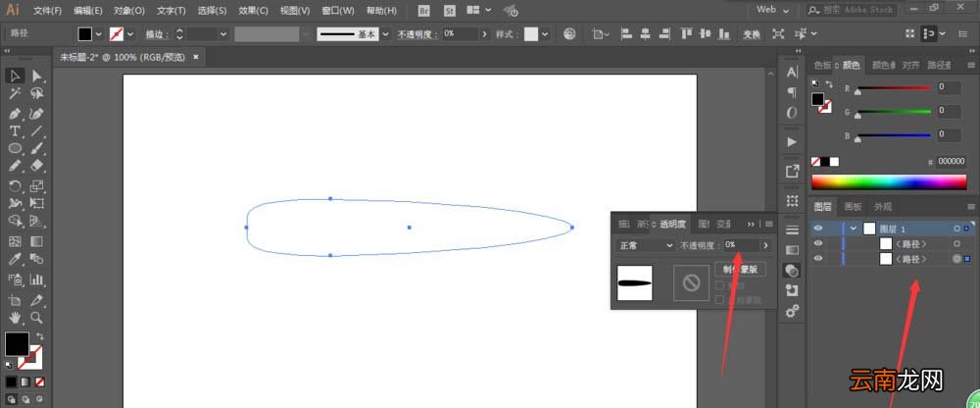Screen dimensions: 980x408
Task: Open Adobe Bridge via Br icon
Action: [424, 10]
